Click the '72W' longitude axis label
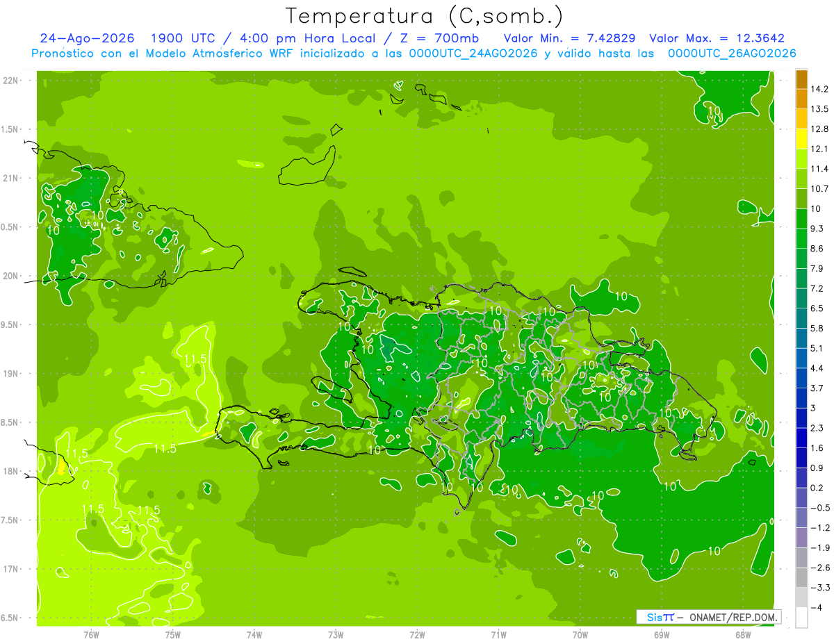Screen dimensions: 834x644 pyautogui.click(x=418, y=635)
